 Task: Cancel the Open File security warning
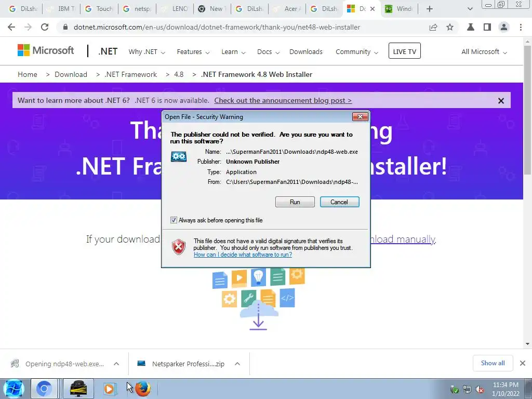point(339,202)
